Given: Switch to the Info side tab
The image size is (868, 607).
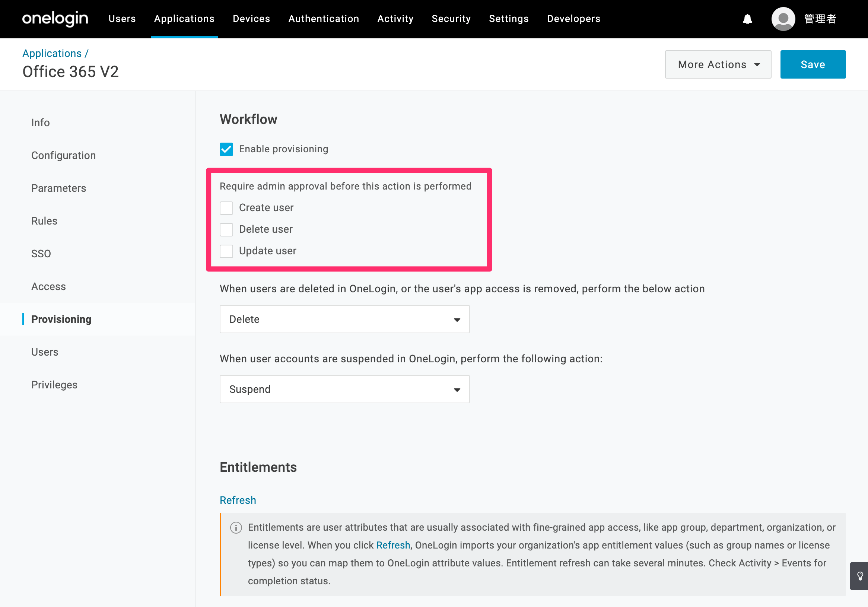Looking at the screenshot, I should click(x=41, y=123).
